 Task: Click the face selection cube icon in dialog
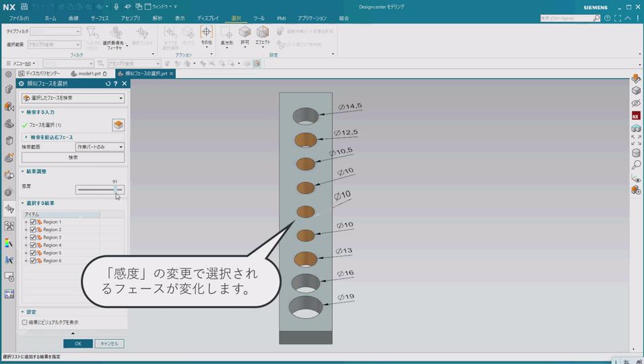[119, 125]
